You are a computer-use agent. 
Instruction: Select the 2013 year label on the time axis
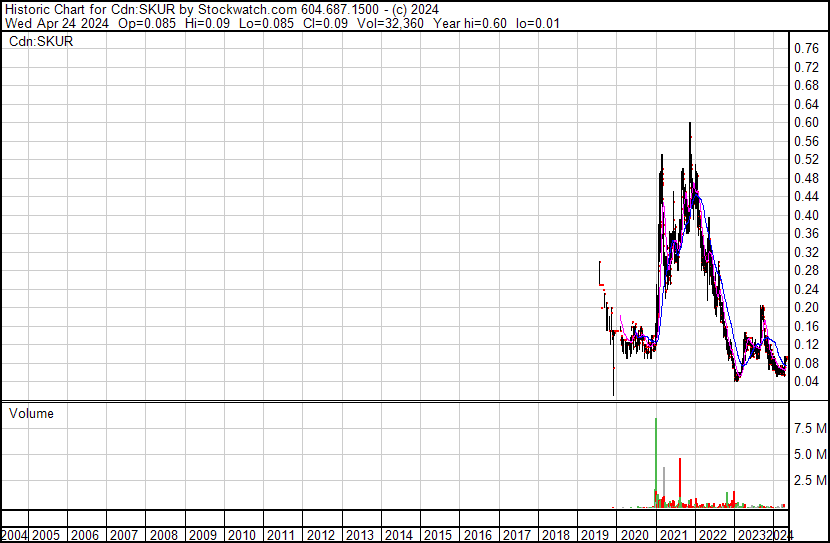point(360,535)
